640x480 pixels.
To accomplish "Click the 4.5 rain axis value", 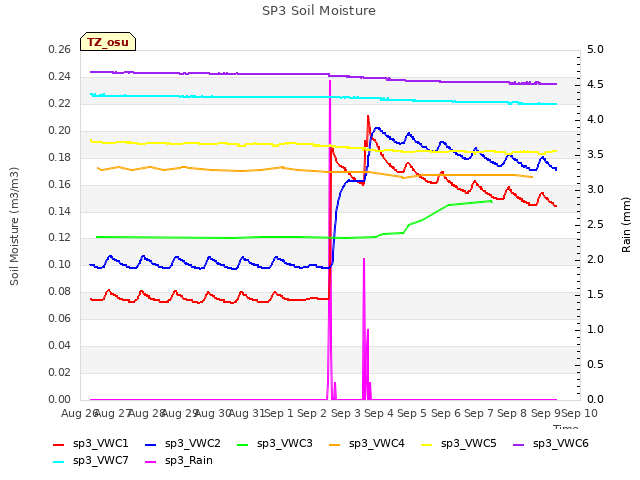I will [x=595, y=84].
